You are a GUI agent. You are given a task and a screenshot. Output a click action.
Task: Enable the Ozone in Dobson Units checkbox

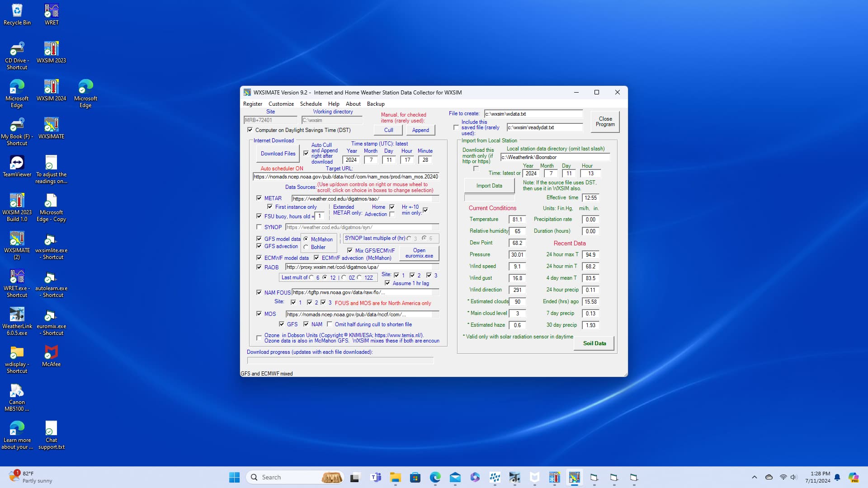pyautogui.click(x=259, y=338)
